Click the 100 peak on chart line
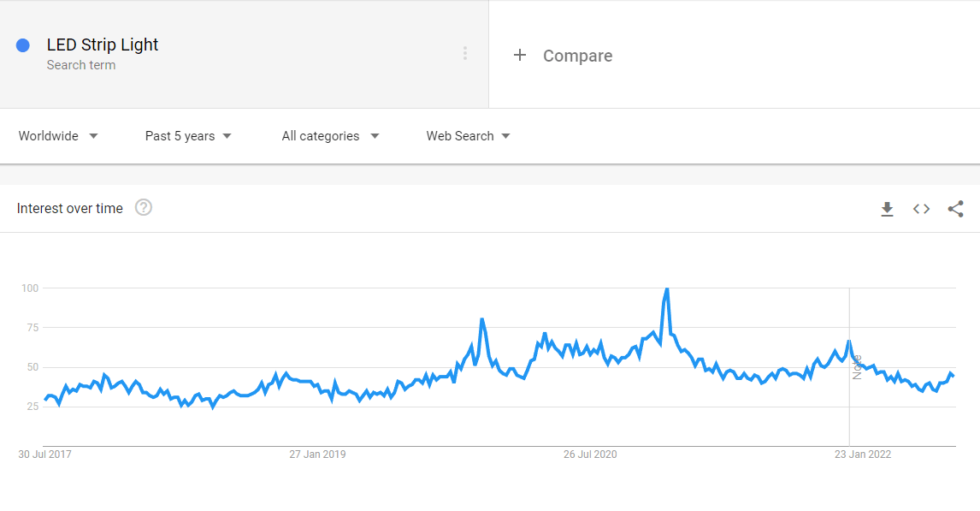This screenshot has width=980, height=511. [667, 289]
